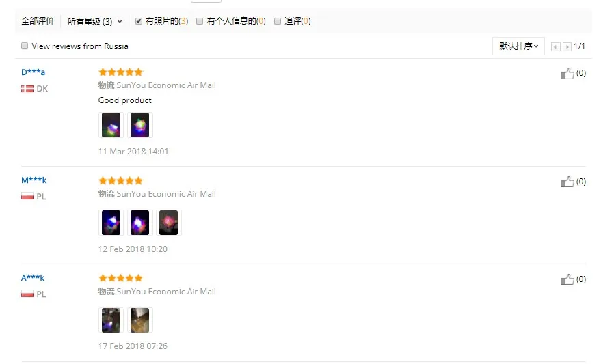
Task: Click the Denmark flag under D***a
Action: pos(27,89)
